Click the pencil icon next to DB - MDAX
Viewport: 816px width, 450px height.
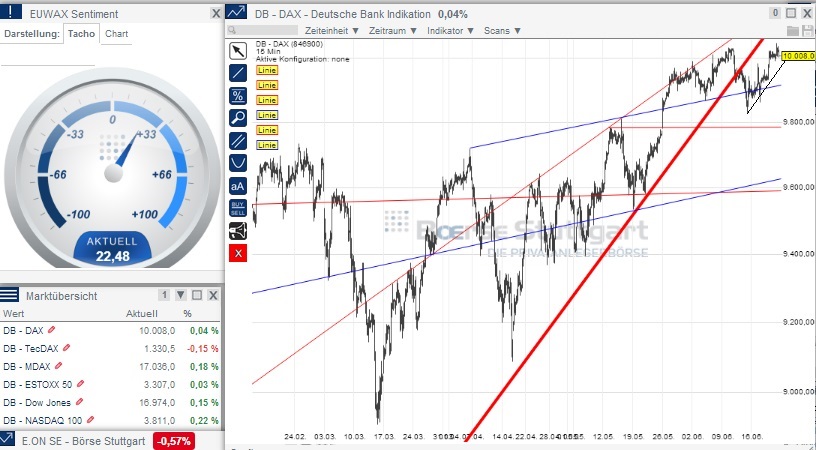pyautogui.click(x=58, y=366)
